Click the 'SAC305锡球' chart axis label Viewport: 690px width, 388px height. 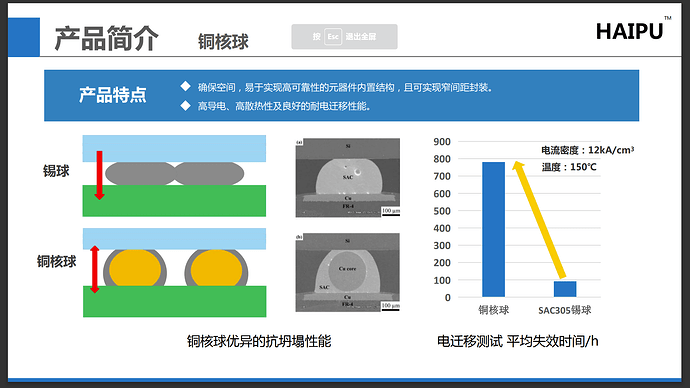coord(565,310)
